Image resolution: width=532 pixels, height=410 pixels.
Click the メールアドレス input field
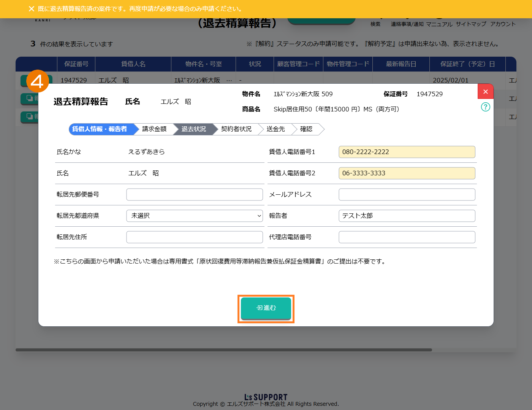[x=407, y=194]
